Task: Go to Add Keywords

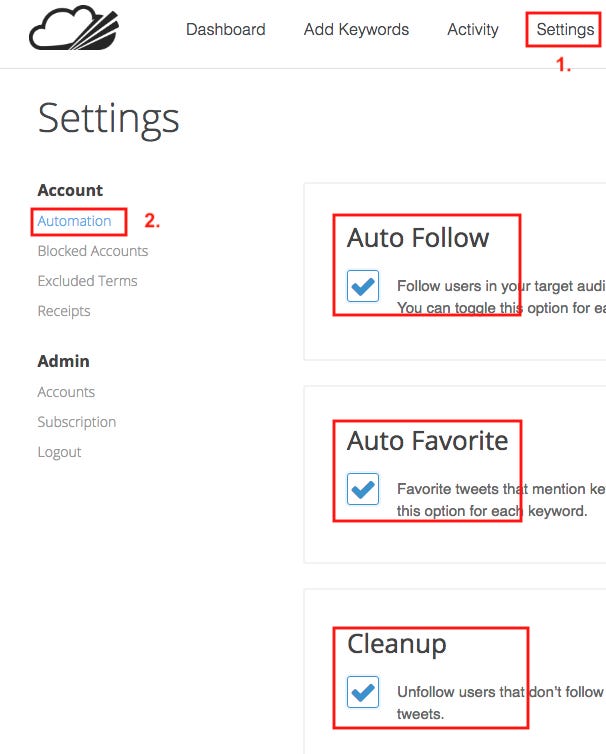Action: click(x=356, y=30)
